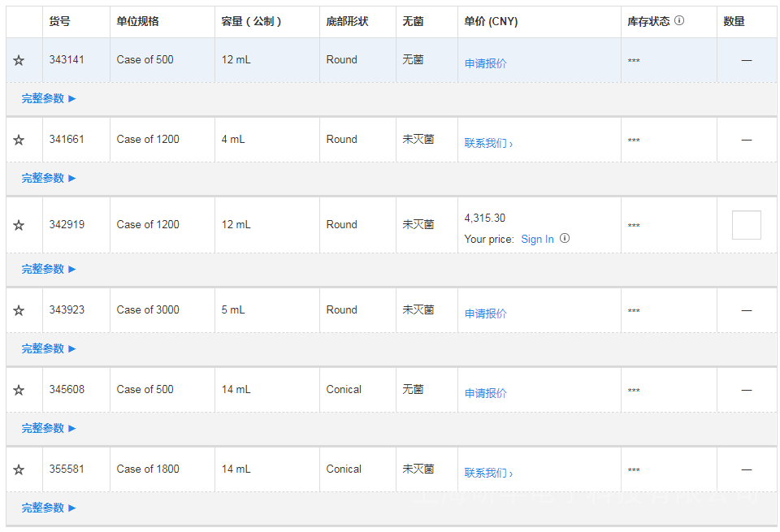
Task: Toggle favorite star for item 342919
Action: [19, 225]
